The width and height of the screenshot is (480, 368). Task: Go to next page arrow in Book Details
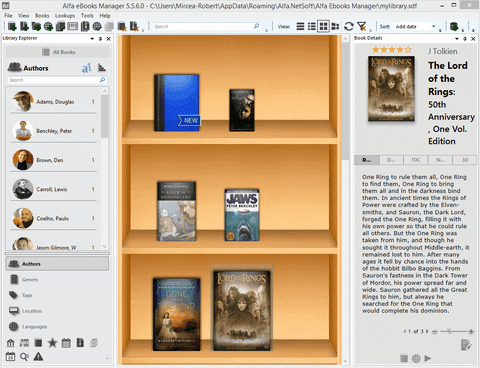coord(427,331)
